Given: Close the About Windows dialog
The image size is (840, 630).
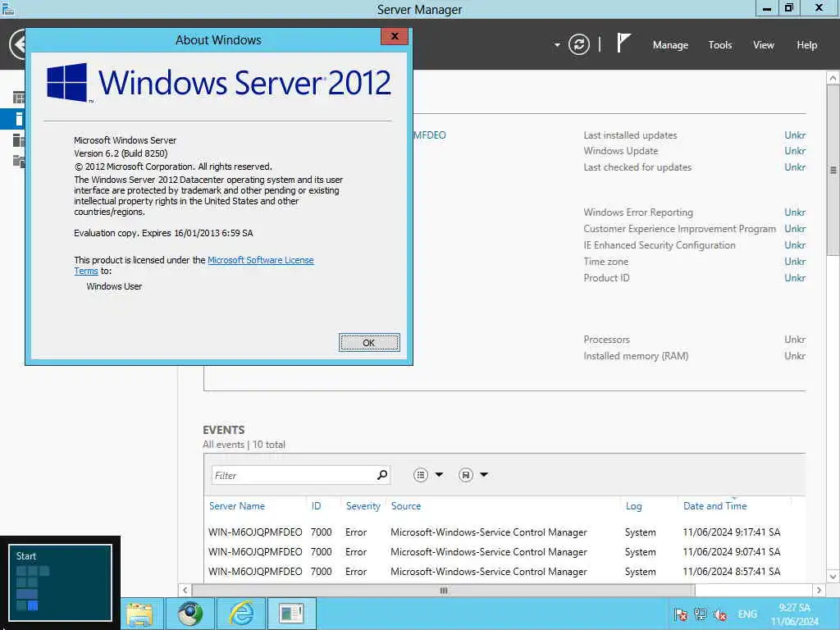Looking at the screenshot, I should click(x=395, y=36).
